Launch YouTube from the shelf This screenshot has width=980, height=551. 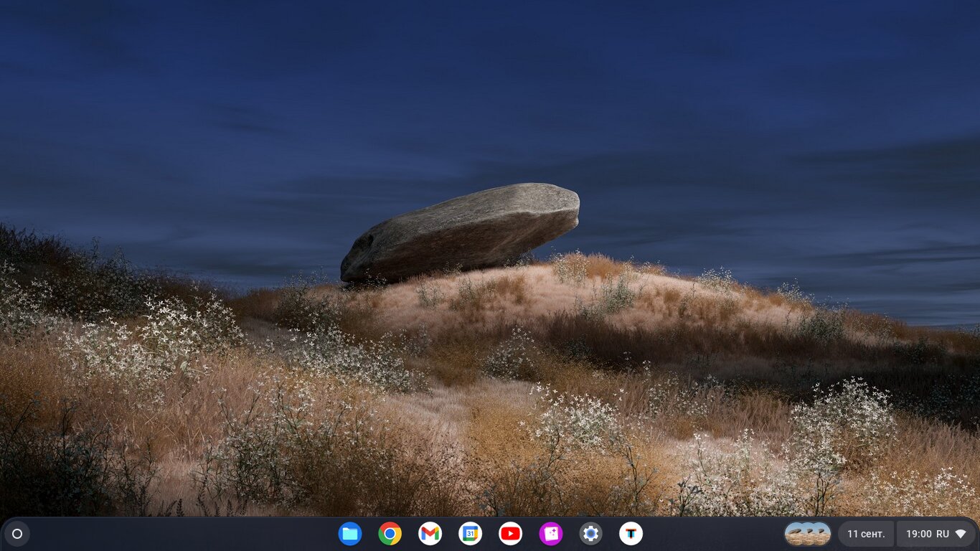point(511,534)
